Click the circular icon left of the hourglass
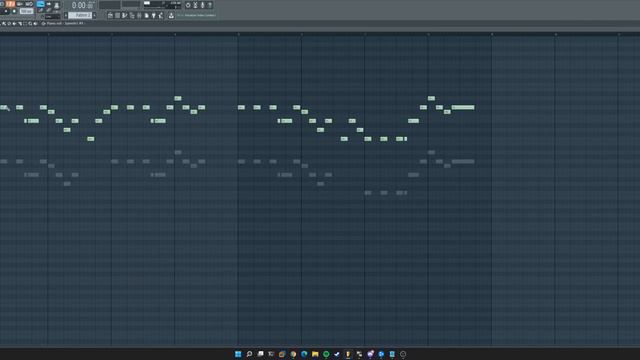 click(x=188, y=5)
